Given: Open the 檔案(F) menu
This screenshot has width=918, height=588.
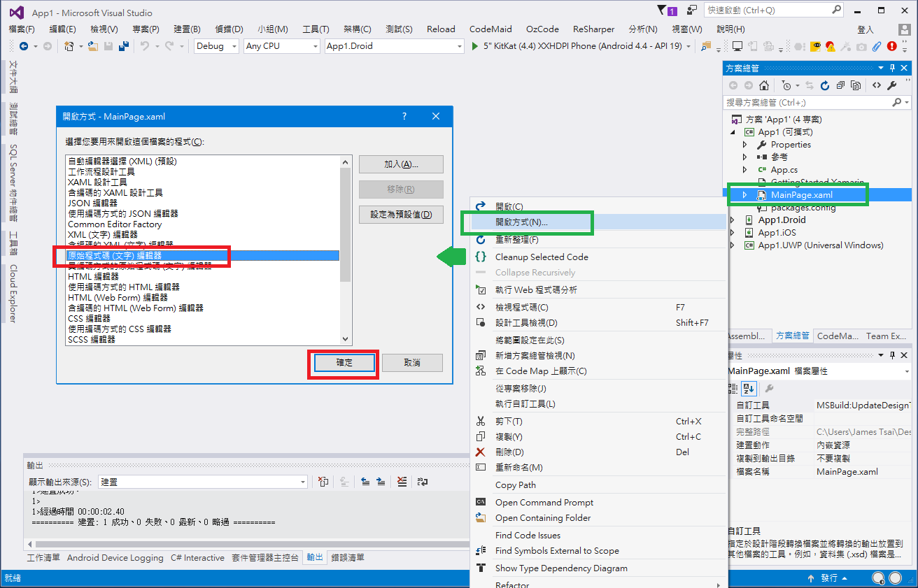Looking at the screenshot, I should 22,29.
